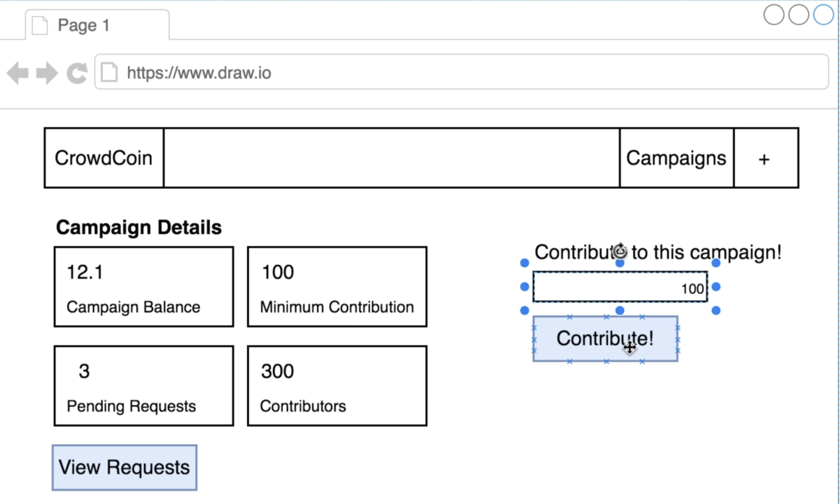Select the Pending Requests card

(x=144, y=386)
